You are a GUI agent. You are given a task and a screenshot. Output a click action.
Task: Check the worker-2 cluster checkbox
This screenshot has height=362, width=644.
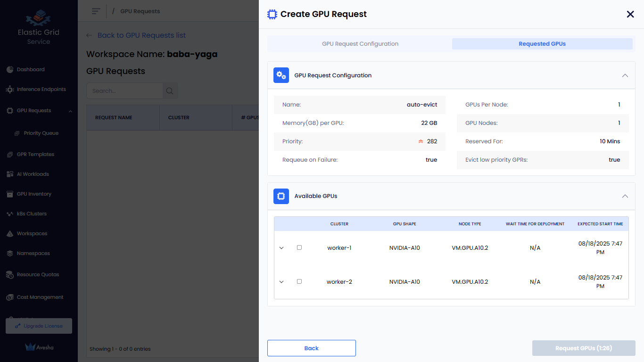[299, 281]
